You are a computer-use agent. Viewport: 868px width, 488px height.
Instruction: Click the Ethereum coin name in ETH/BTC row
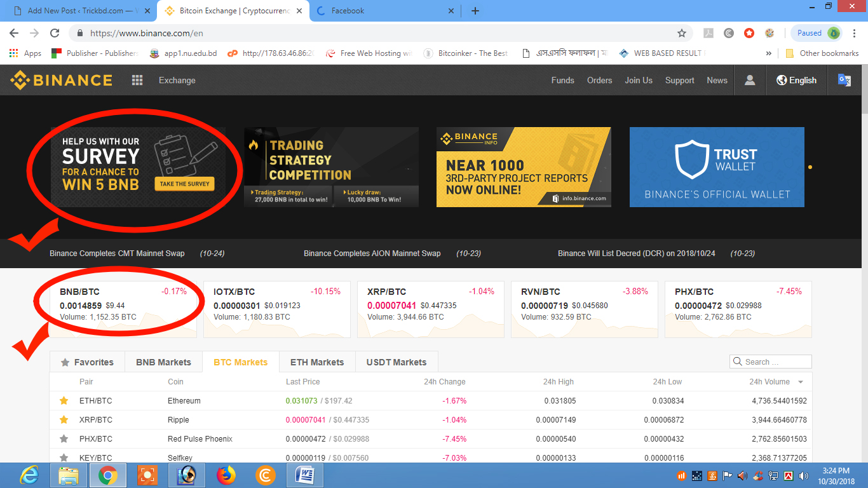click(x=184, y=401)
